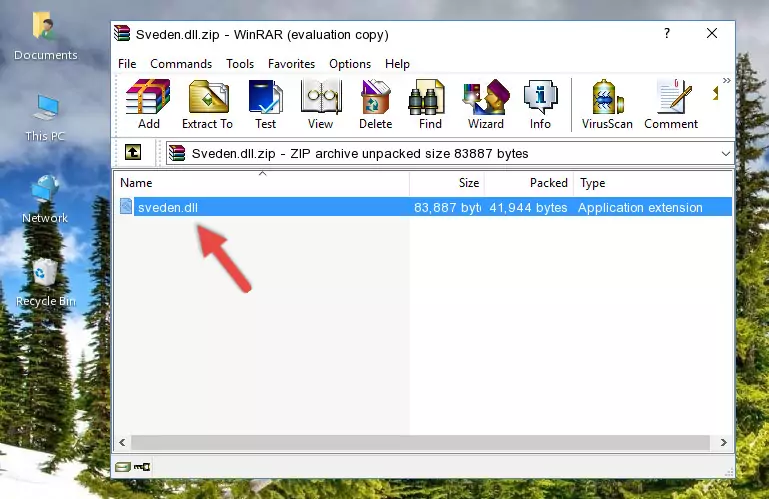Click the sveden.dll file icon
Viewport: 769px width, 499px height.
[x=126, y=207]
